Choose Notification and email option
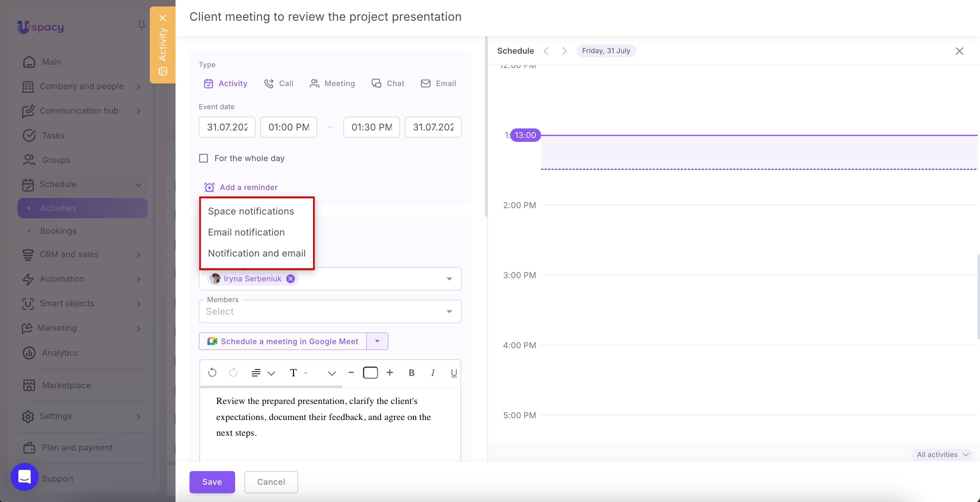 point(257,253)
